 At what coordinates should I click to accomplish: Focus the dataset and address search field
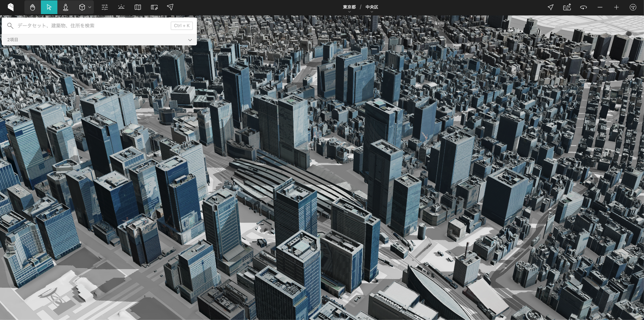93,26
